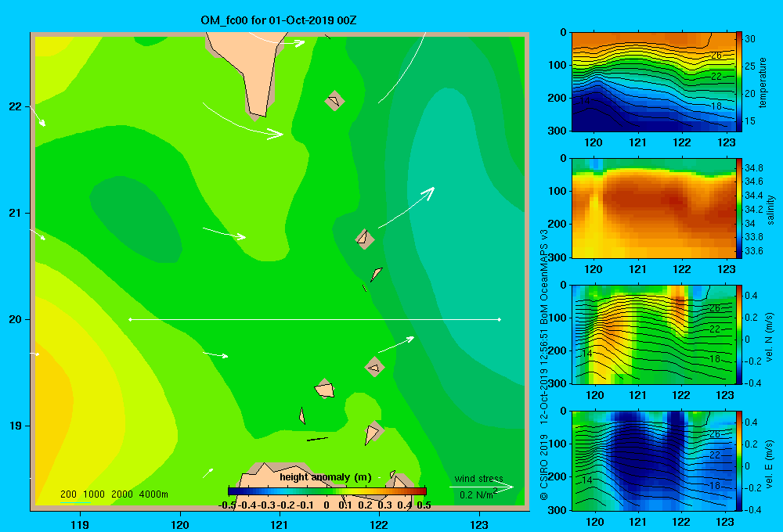Click the "-0.5" height anomaly scale value
The width and height of the screenshot is (783, 532).
tap(227, 505)
